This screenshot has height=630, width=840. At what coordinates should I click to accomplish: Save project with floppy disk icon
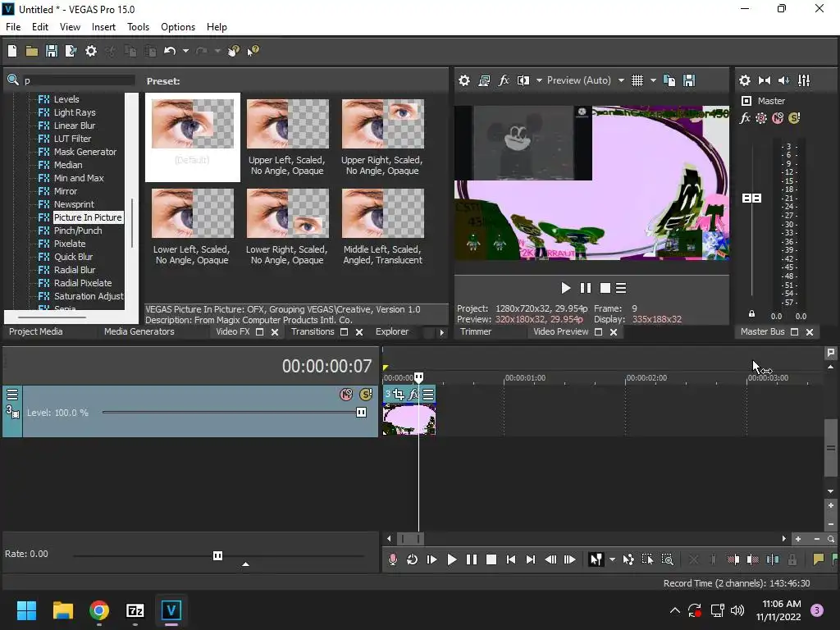[x=52, y=51]
